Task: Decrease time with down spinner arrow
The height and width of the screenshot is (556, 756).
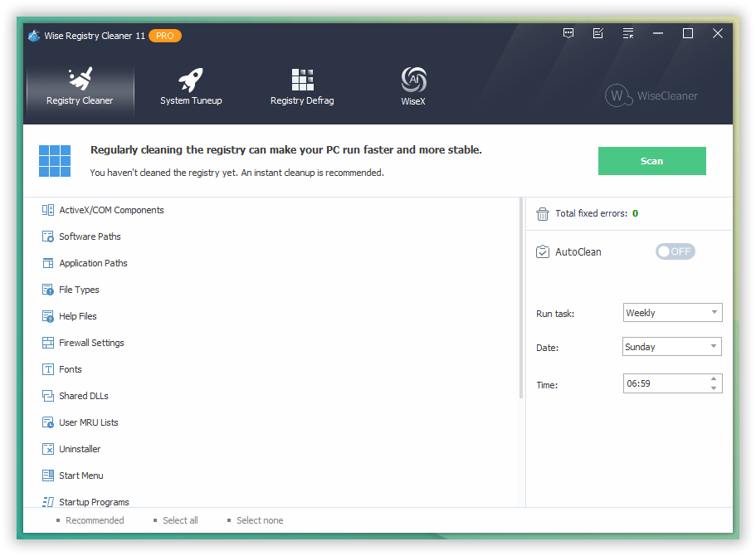Action: (x=714, y=388)
